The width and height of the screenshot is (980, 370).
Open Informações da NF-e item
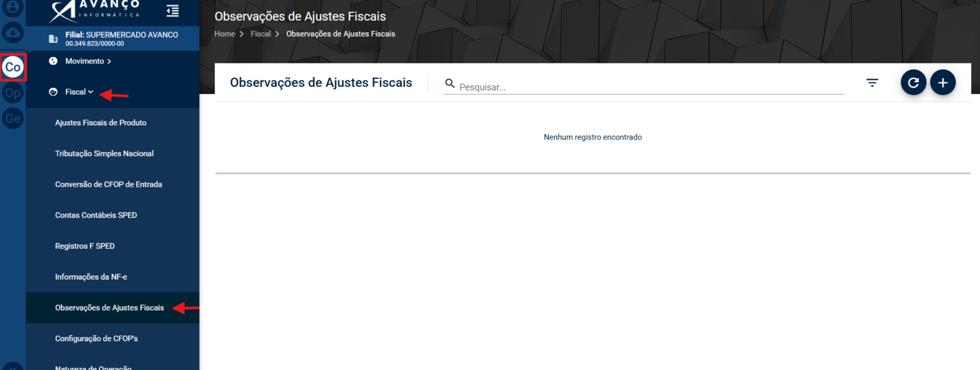click(x=91, y=277)
